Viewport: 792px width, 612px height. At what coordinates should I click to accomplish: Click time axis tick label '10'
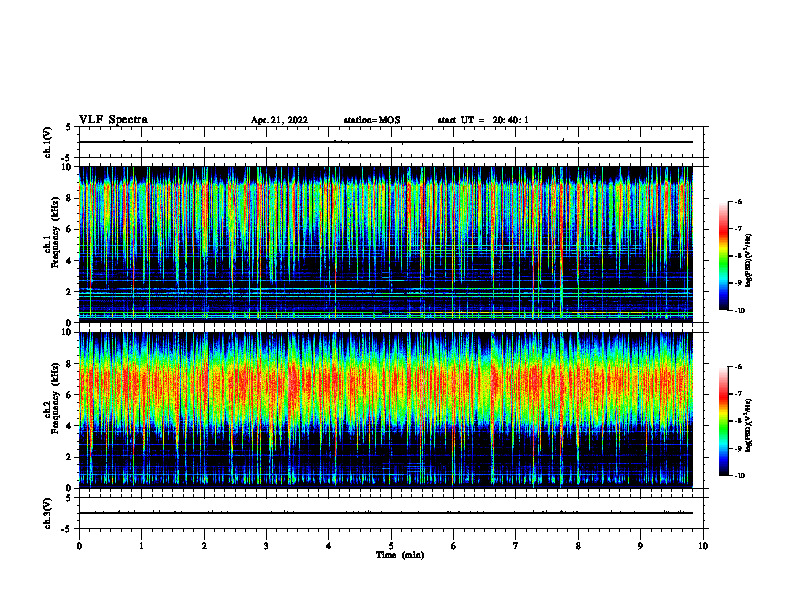(x=703, y=546)
